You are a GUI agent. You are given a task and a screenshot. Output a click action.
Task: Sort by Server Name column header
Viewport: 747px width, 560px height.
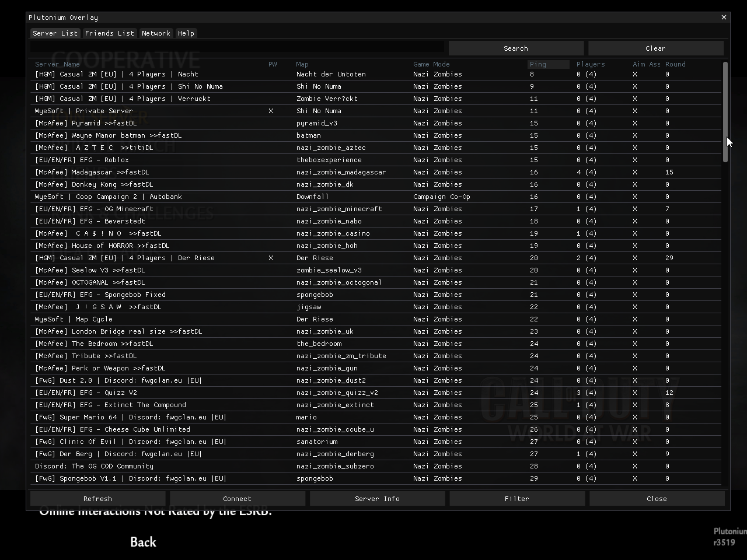tap(57, 64)
